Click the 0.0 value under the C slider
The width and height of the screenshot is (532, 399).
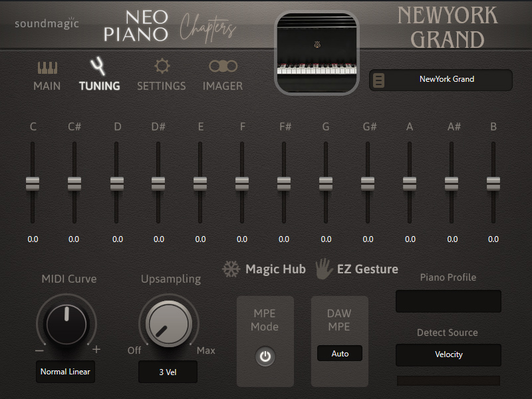tap(33, 239)
